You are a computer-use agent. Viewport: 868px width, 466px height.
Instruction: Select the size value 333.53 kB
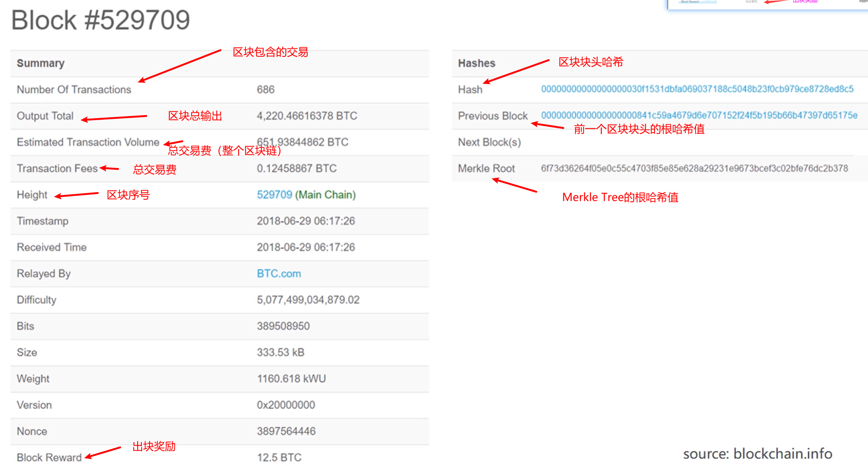[x=281, y=353]
